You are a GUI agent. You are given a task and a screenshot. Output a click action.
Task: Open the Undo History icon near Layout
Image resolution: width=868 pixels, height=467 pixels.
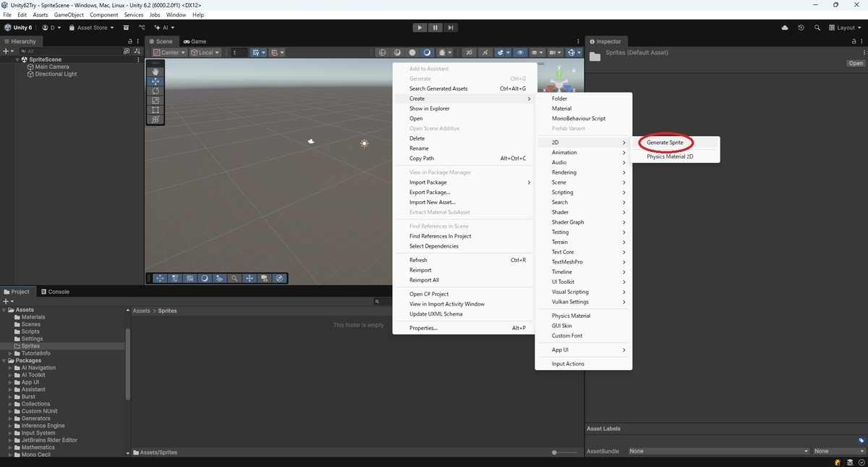coord(801,28)
